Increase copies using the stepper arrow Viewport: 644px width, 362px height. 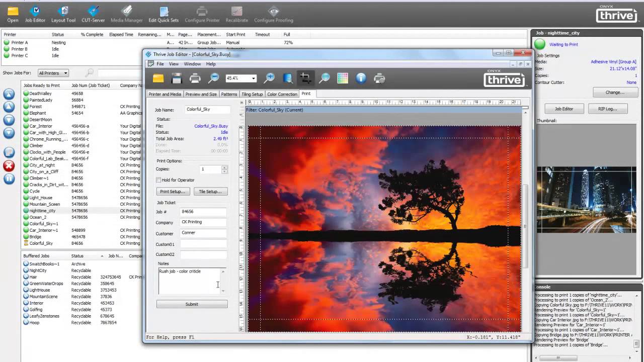(x=224, y=167)
